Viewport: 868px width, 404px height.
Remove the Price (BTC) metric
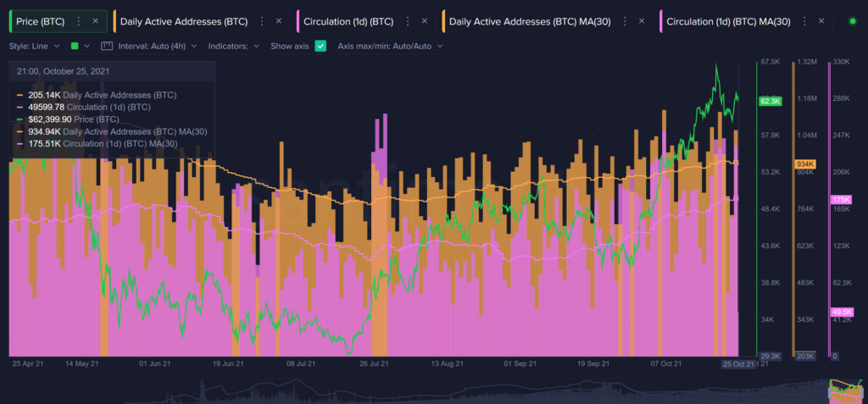click(95, 21)
